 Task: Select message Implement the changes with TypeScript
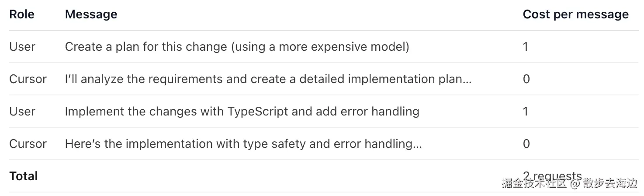point(242,111)
